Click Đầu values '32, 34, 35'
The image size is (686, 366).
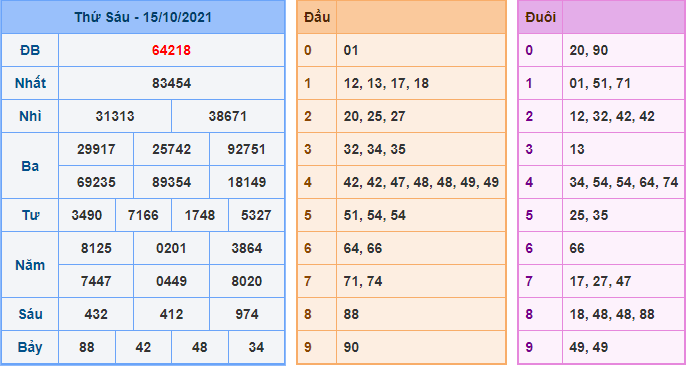tap(374, 149)
